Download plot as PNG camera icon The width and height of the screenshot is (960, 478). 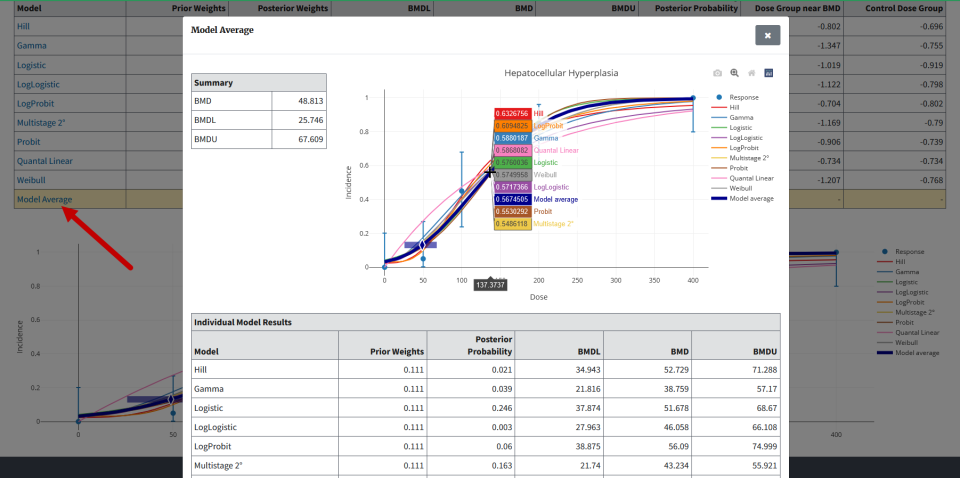(x=717, y=73)
